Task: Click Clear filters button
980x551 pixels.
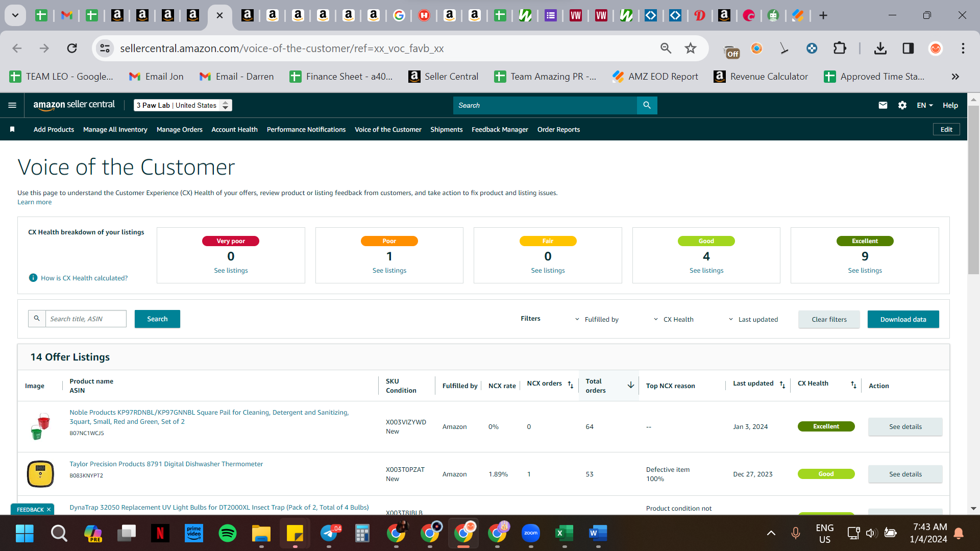Action: (829, 319)
